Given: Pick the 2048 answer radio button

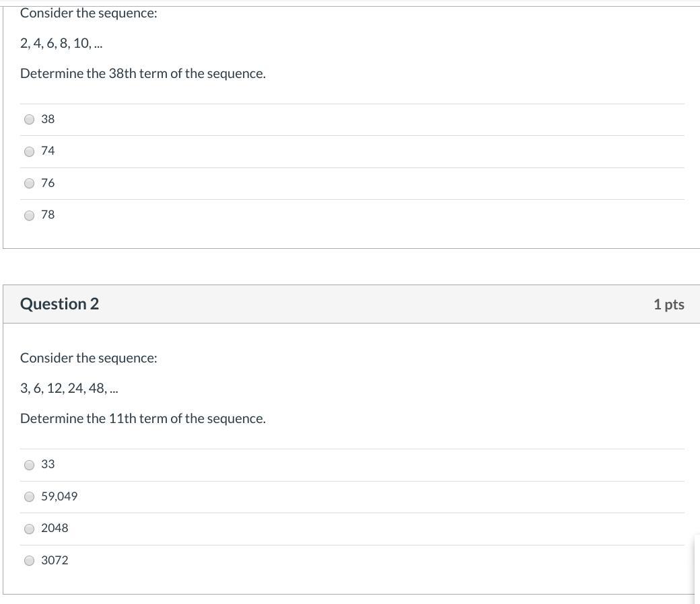Looking at the screenshot, I should [x=30, y=529].
